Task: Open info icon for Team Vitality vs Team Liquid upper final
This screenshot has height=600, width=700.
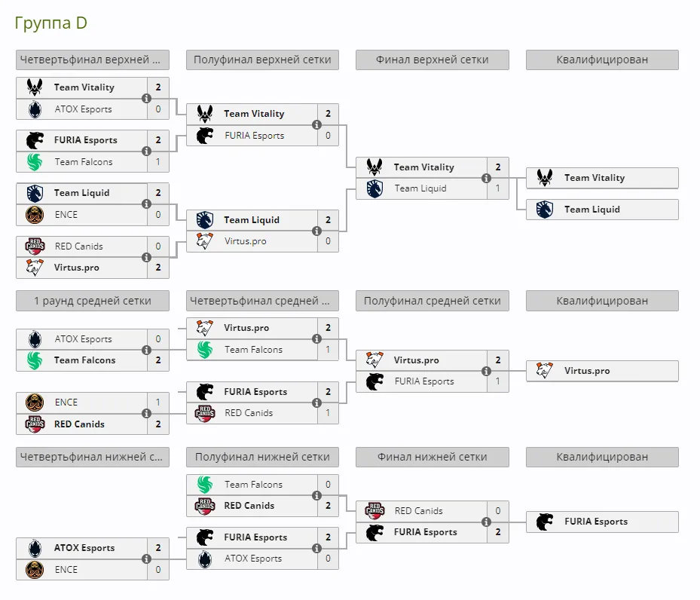Action: point(486,178)
